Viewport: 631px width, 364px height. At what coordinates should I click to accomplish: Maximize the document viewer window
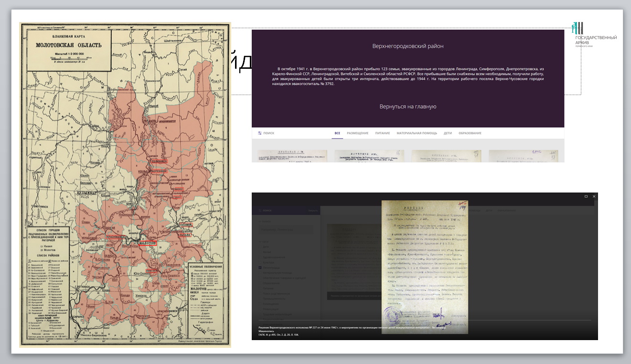[x=586, y=196]
